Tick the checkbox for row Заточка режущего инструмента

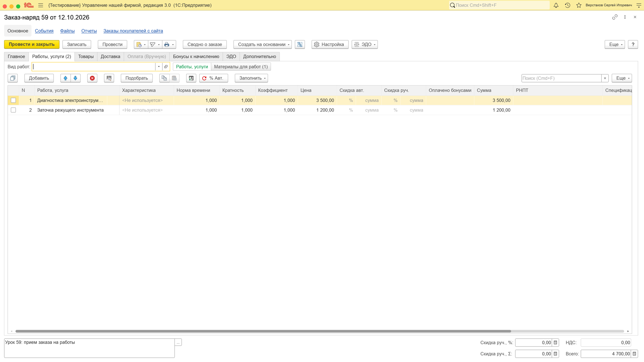click(13, 110)
